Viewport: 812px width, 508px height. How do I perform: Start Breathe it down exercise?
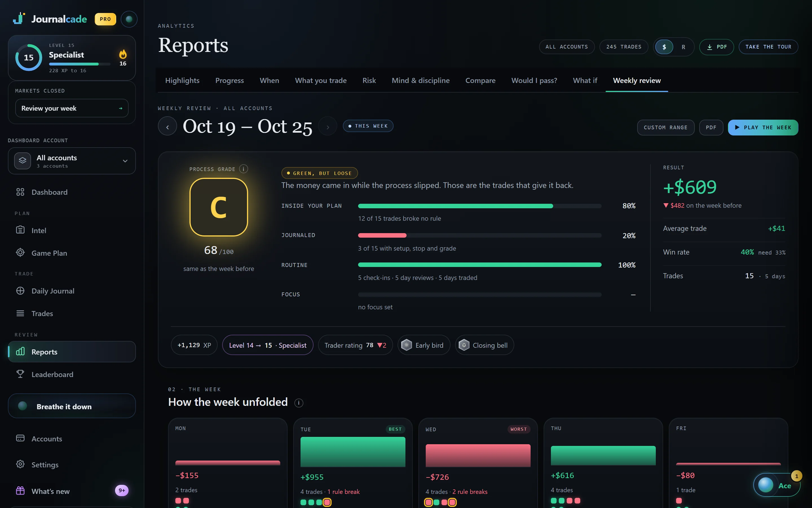71,406
